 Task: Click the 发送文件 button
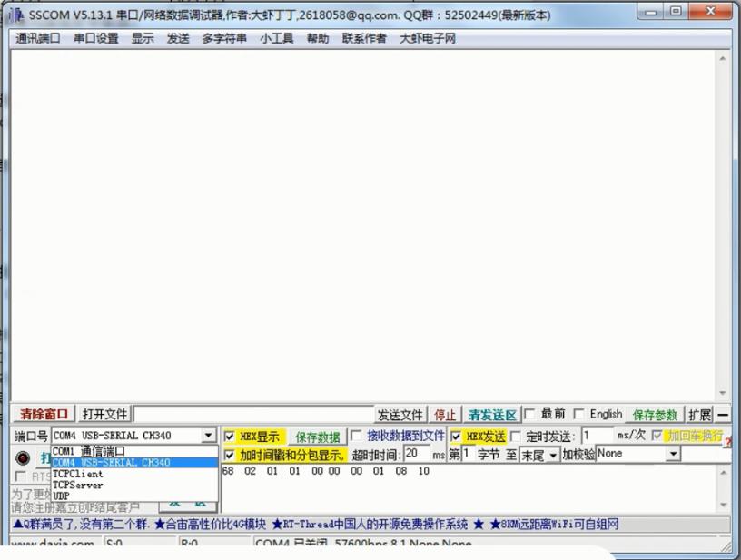coord(400,415)
